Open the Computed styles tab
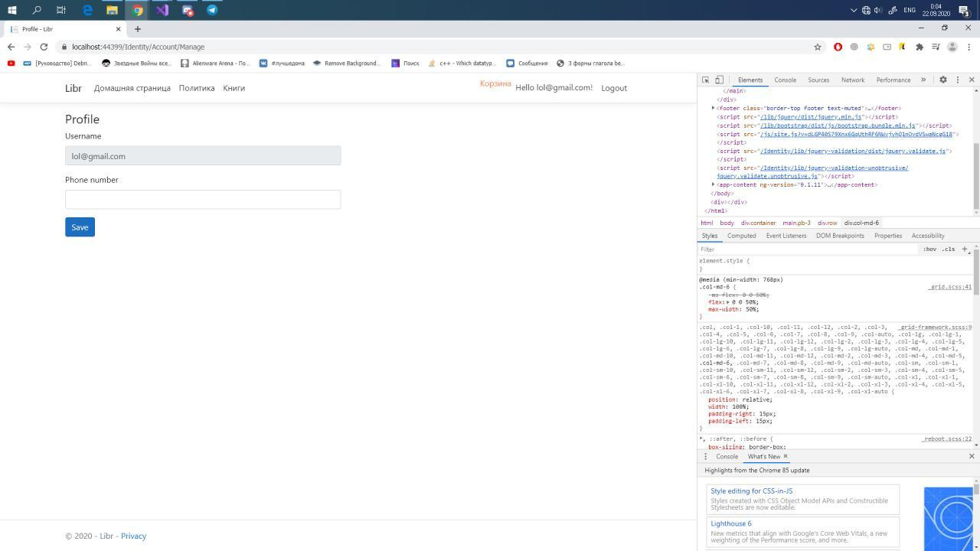This screenshot has height=551, width=980. pyautogui.click(x=741, y=236)
